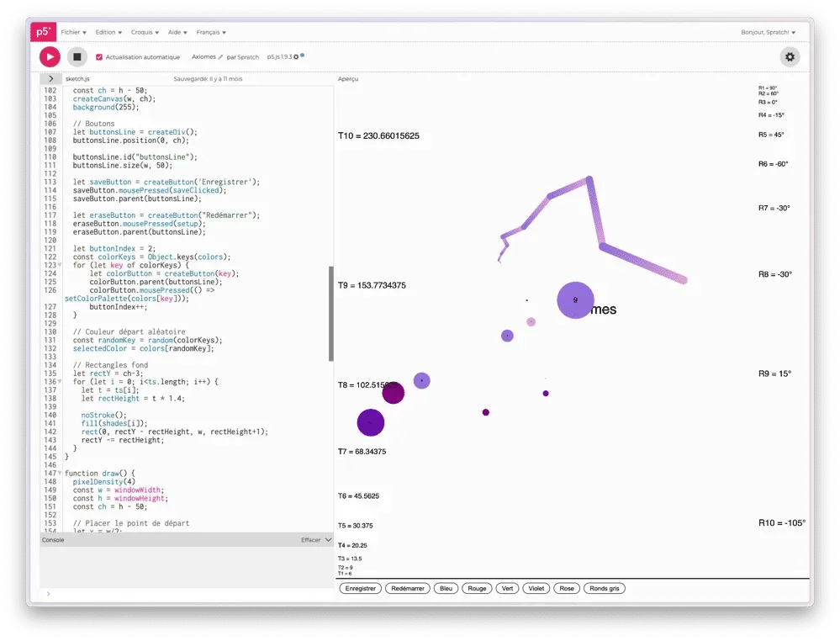Toggle the Ronds gris option

[605, 588]
